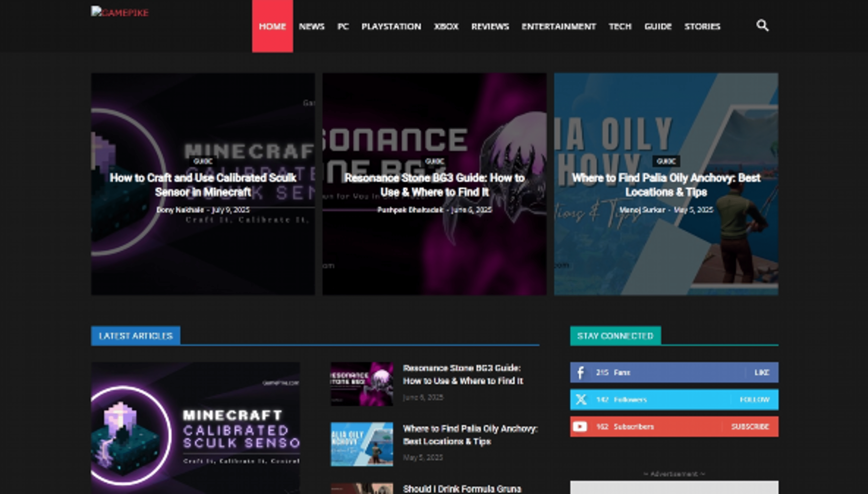
Task: Open the PLAYSTATION section
Action: click(x=392, y=26)
